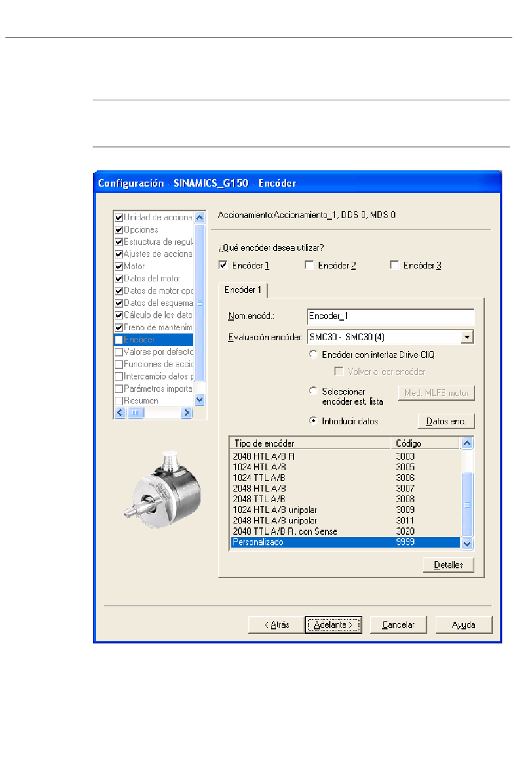Click step list scroll right arrow
This screenshot has width=532, height=783.
187,413
